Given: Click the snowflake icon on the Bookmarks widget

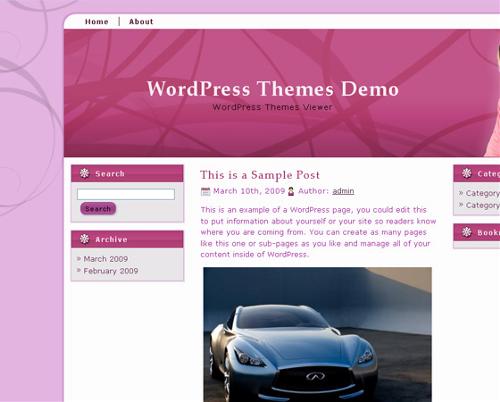Looking at the screenshot, I should (x=466, y=232).
